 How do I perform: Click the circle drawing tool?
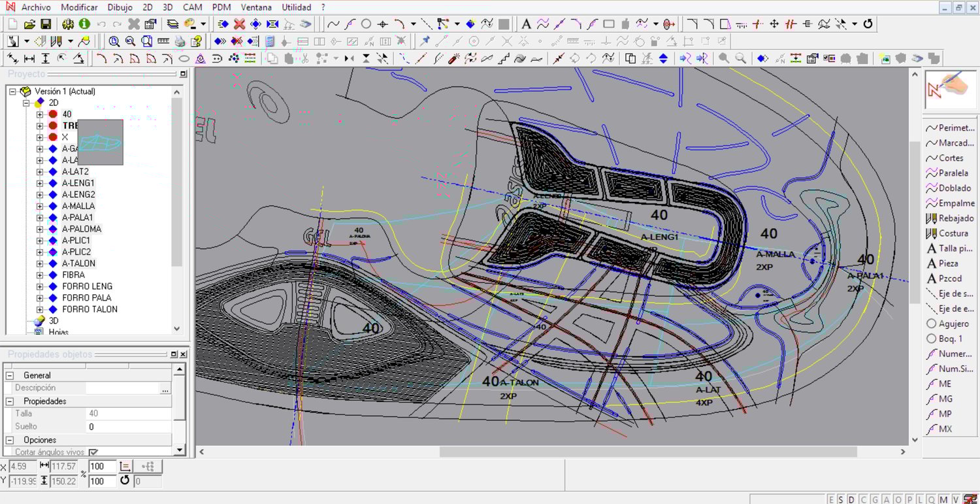pyautogui.click(x=367, y=24)
